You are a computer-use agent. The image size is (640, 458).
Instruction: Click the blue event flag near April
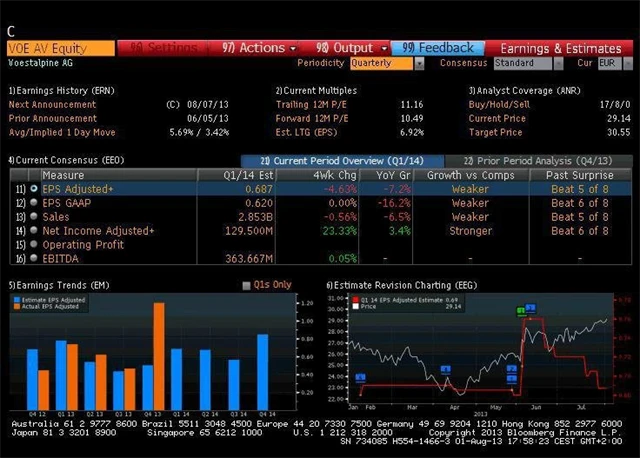pyautogui.click(x=446, y=369)
